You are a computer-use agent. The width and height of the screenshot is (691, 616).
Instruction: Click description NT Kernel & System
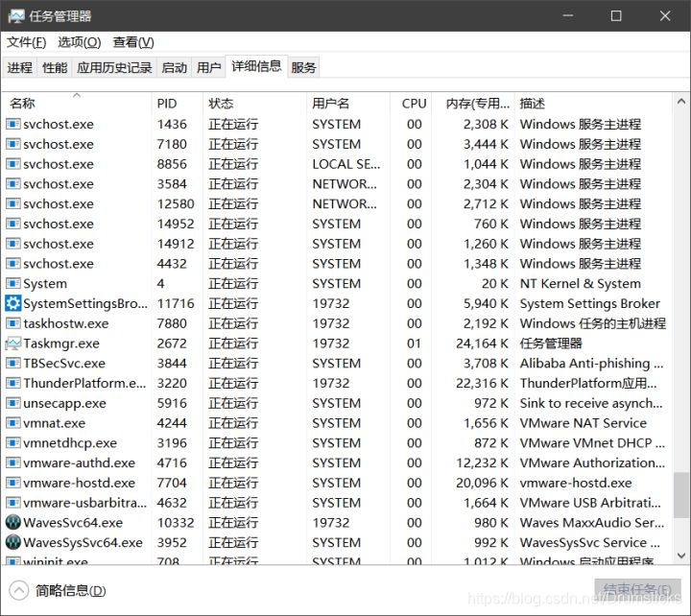[581, 283]
